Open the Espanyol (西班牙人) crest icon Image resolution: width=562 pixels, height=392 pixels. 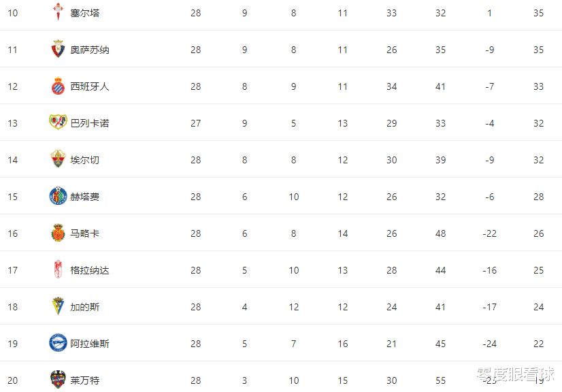tap(58, 86)
